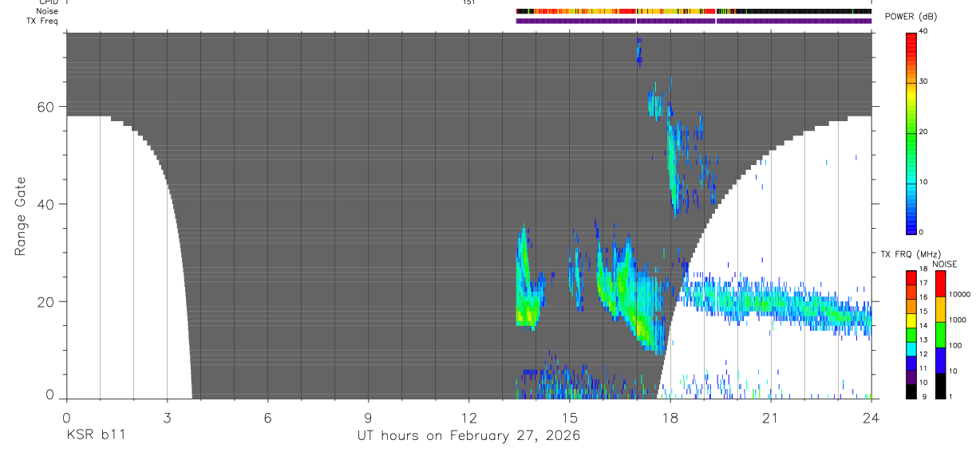Select the '24' tick on the UT hours axis

pyautogui.click(x=871, y=417)
